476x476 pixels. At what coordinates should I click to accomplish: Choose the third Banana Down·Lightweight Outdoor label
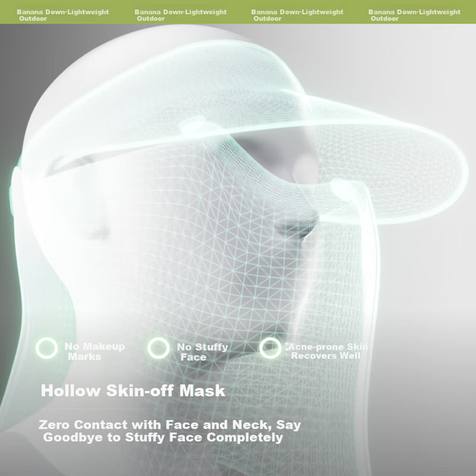297,15
